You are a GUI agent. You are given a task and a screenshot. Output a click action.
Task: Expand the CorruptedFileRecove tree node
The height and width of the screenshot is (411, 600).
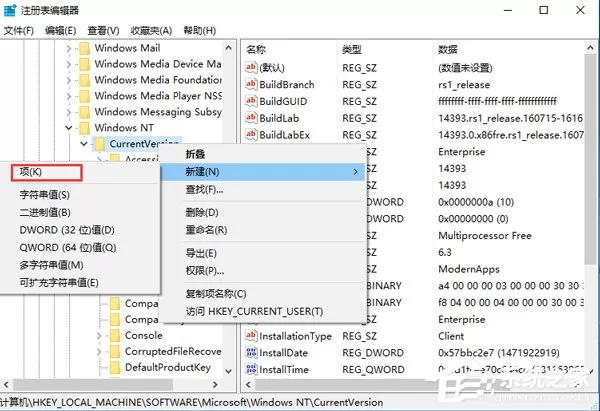coord(99,352)
